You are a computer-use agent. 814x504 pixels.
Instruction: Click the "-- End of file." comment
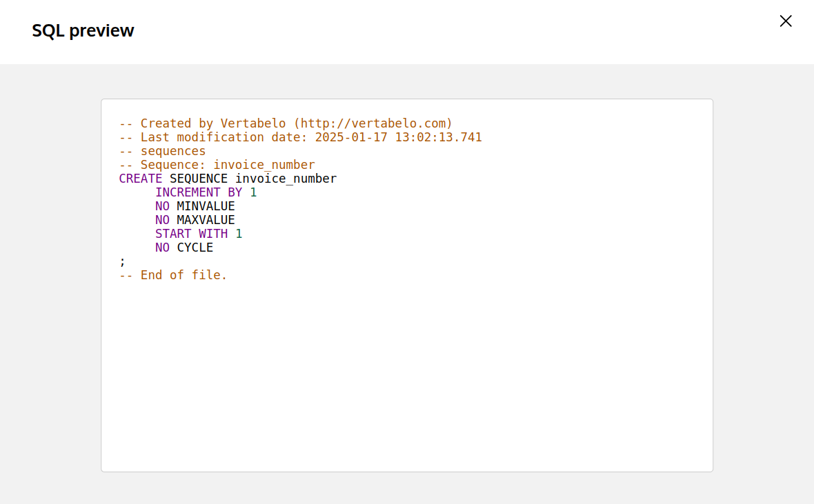[173, 275]
